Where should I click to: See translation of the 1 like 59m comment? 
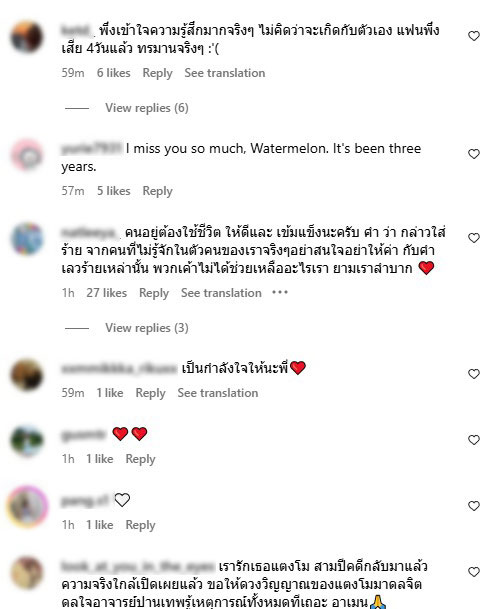pos(218,393)
